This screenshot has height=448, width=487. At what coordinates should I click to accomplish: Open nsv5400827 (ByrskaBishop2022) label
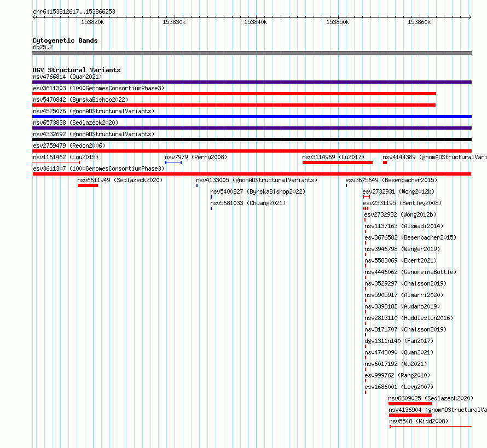coord(258,191)
